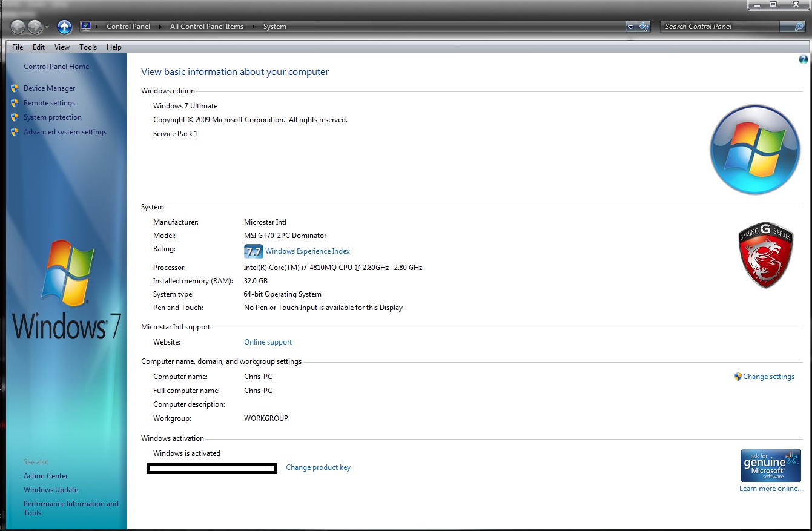Click the 7.7 Windows Experience rating badge
The width and height of the screenshot is (812, 531).
tap(253, 251)
